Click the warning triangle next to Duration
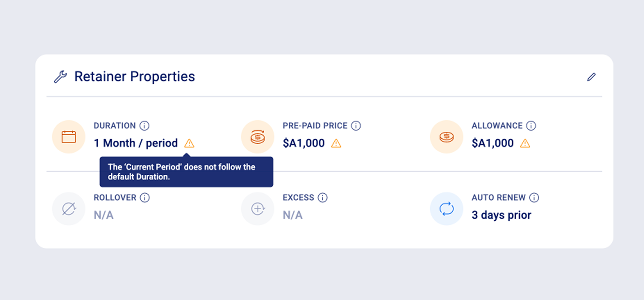 click(189, 143)
